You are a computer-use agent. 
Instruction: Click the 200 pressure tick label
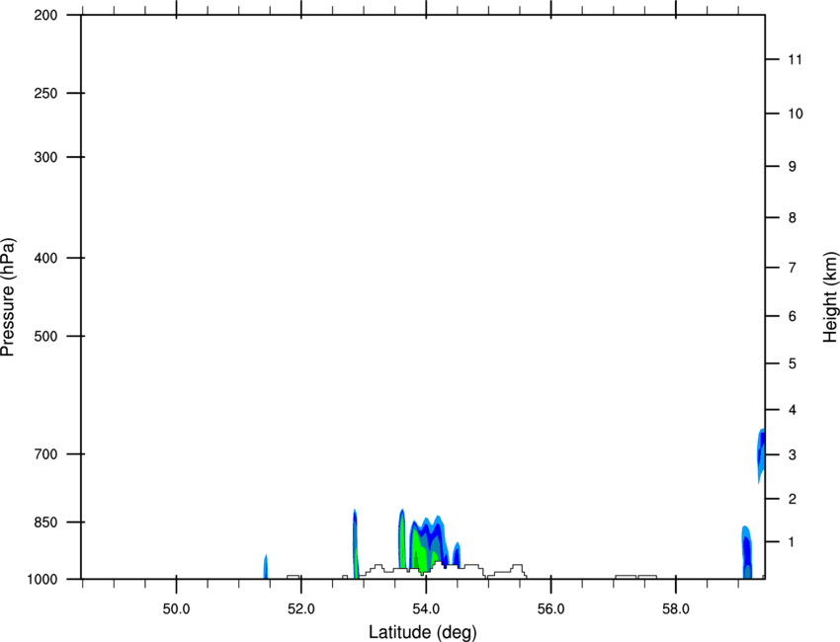pos(45,15)
